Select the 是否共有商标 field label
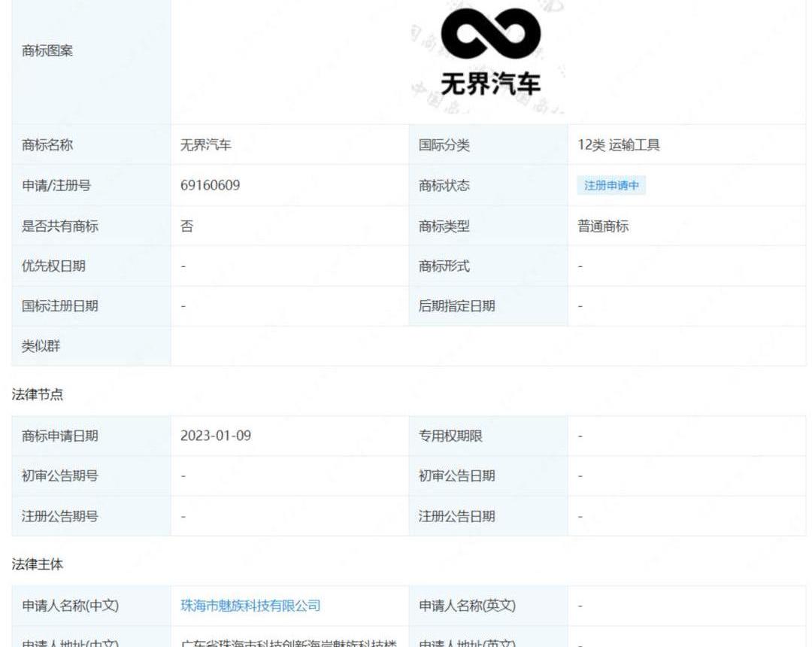Viewport: 812px width, 647px height. pos(60,226)
